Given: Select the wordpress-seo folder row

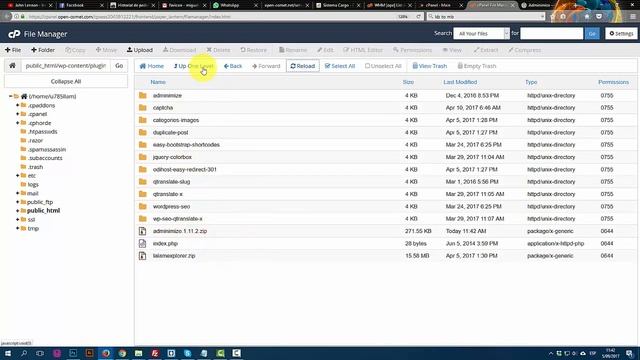Looking at the screenshot, I should pos(386,207).
